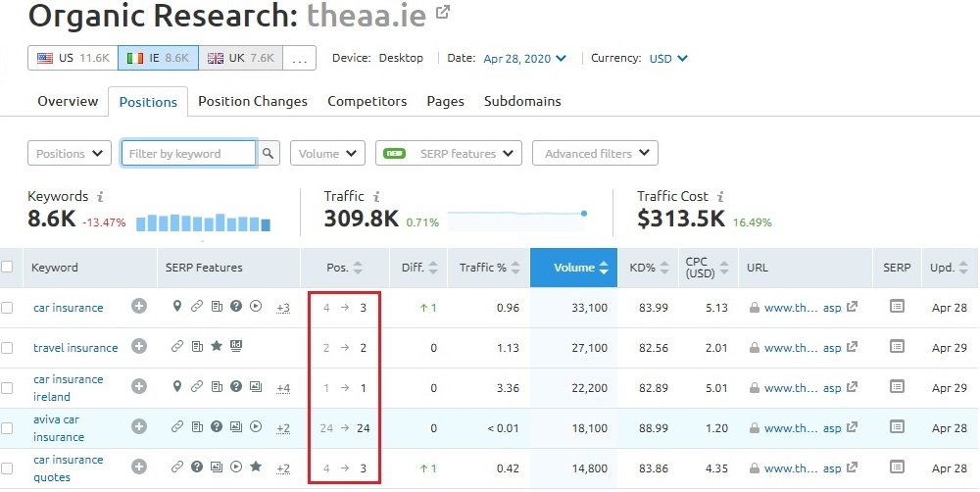The width and height of the screenshot is (980, 492).
Task: Add 'travel insurance' keyword with plus icon
Action: [x=139, y=346]
